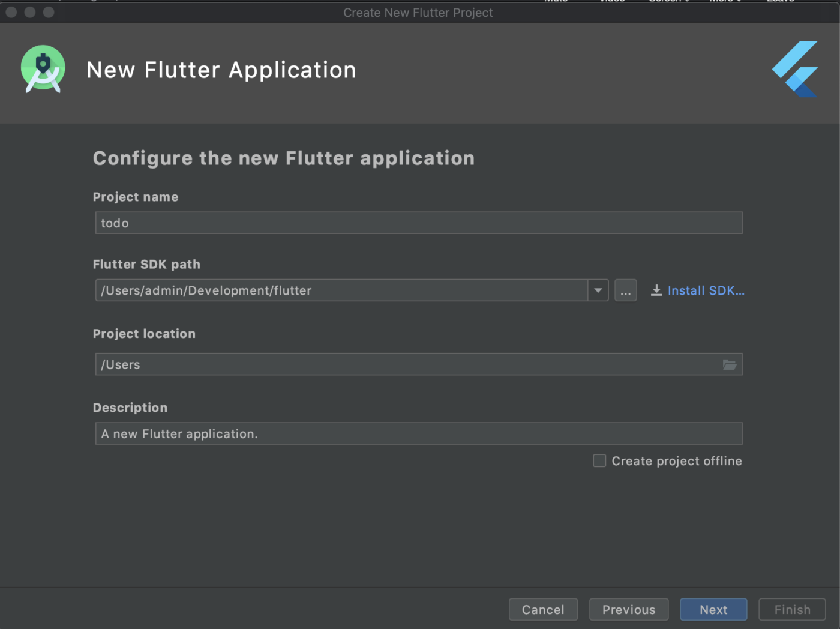Browse for Flutter SDK path with ellipsis button
The width and height of the screenshot is (840, 629).
point(625,290)
